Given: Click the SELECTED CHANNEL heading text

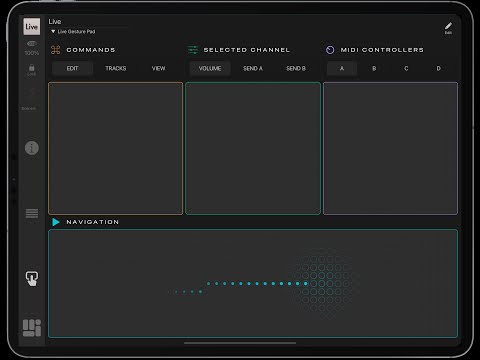Looking at the screenshot, I should click(247, 50).
